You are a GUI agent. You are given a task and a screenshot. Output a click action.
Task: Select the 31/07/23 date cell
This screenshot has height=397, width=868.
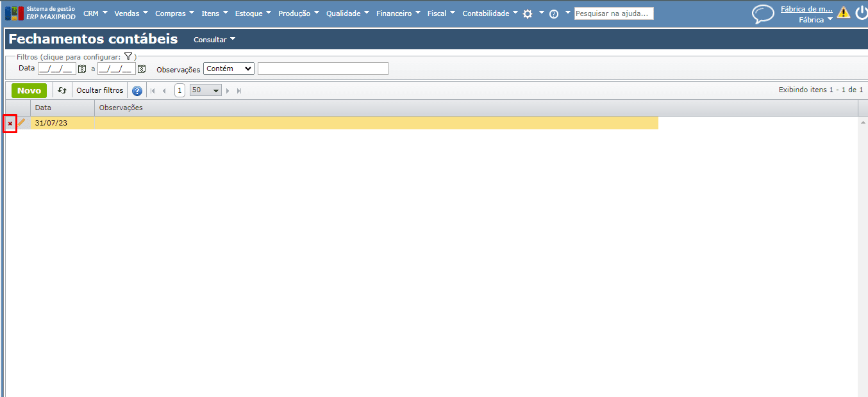(63, 123)
